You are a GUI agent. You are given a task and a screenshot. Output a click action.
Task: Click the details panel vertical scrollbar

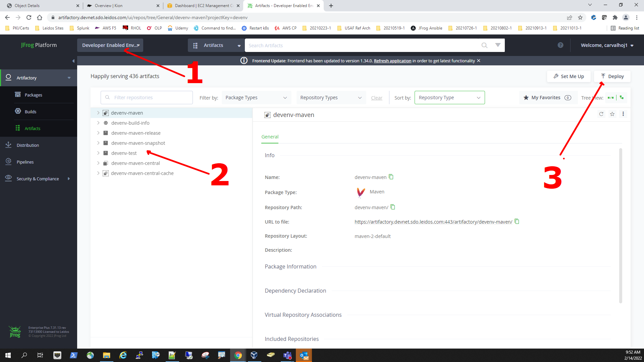[x=621, y=226]
